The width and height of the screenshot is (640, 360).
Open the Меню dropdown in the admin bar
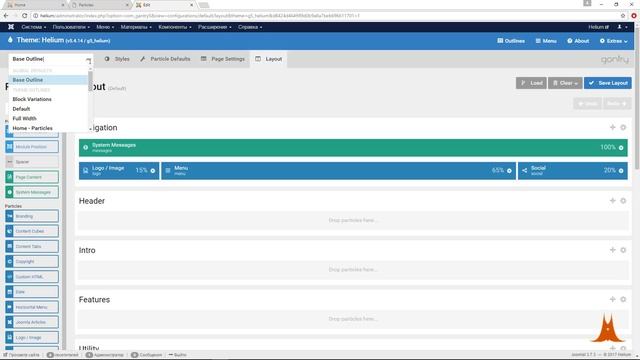105,27
